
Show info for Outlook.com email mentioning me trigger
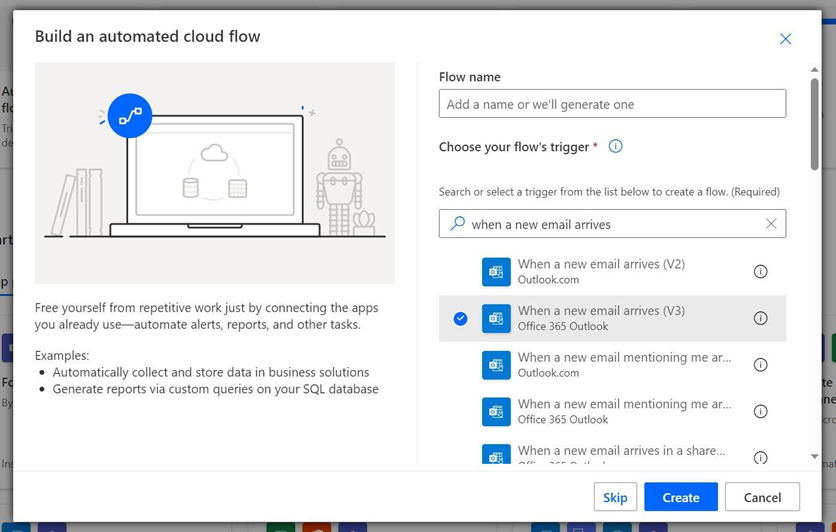click(x=760, y=365)
